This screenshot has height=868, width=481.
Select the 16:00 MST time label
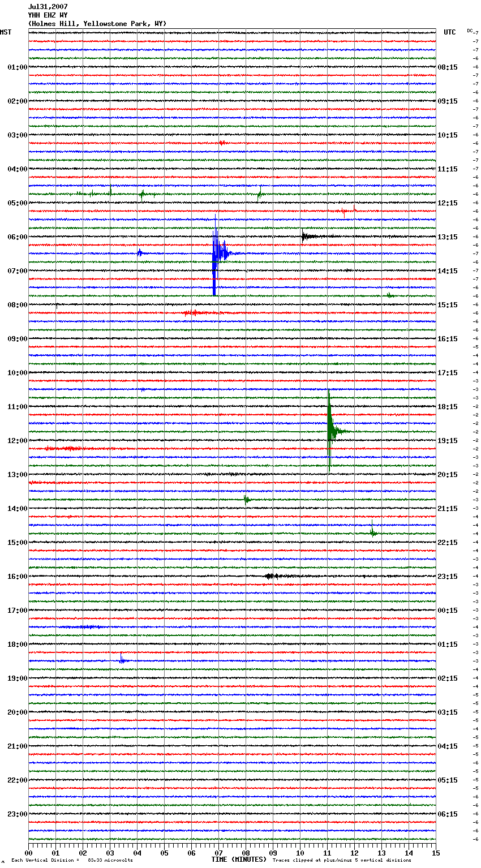point(18,577)
